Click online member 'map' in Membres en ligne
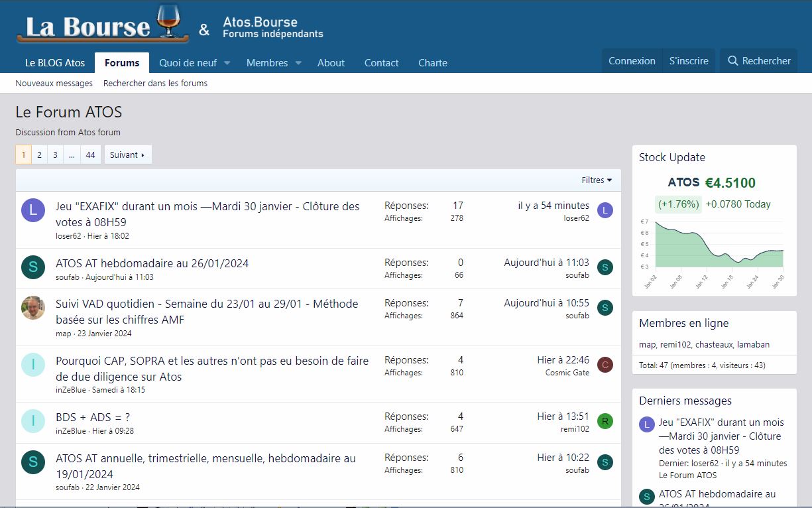This screenshot has height=508, width=812. [x=647, y=345]
